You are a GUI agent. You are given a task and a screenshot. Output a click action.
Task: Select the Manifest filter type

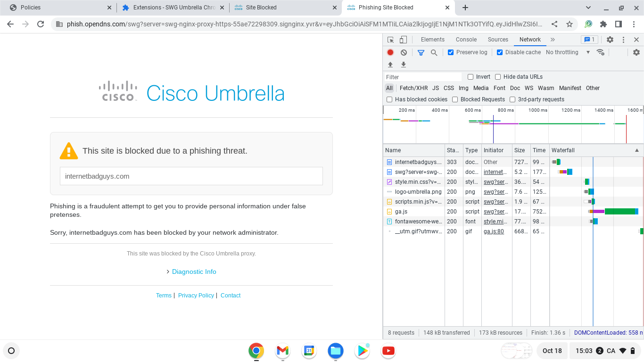pyautogui.click(x=570, y=88)
